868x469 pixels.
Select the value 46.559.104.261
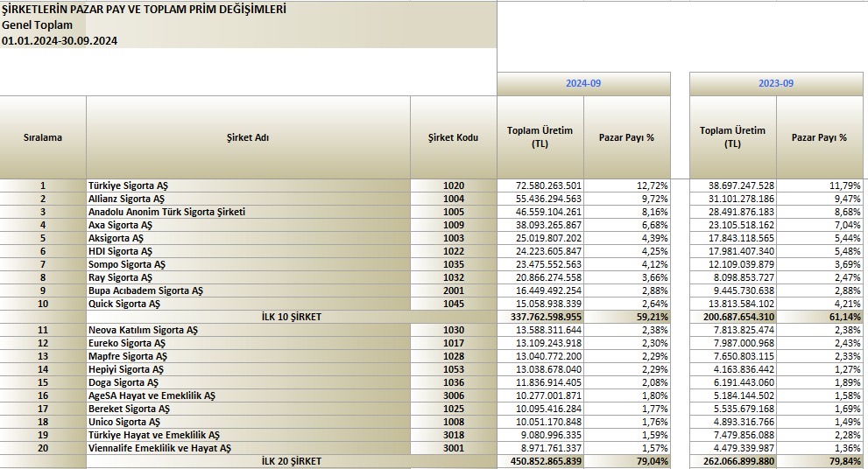pos(540,212)
